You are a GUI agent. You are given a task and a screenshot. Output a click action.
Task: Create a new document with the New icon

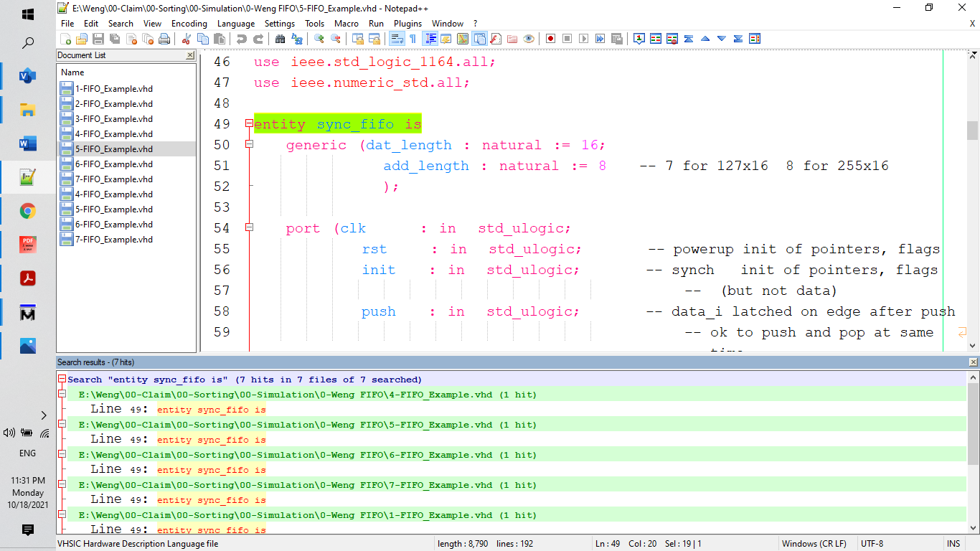pos(65,39)
